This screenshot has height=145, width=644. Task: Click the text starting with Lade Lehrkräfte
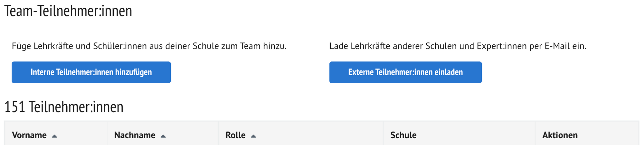458,46
